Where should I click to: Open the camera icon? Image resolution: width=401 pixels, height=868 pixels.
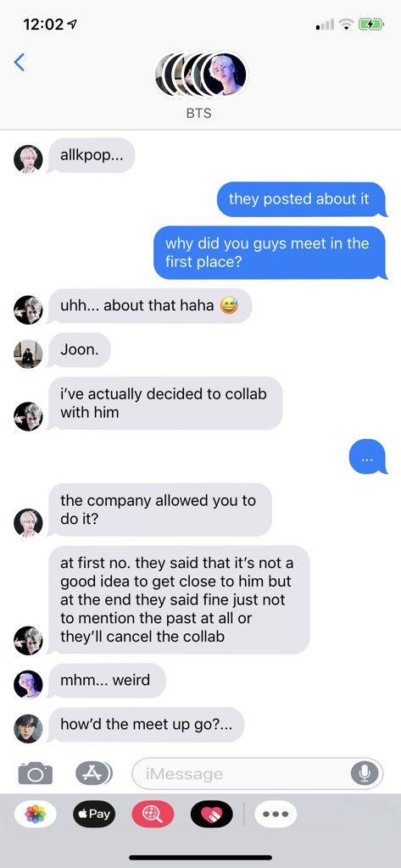(36, 773)
